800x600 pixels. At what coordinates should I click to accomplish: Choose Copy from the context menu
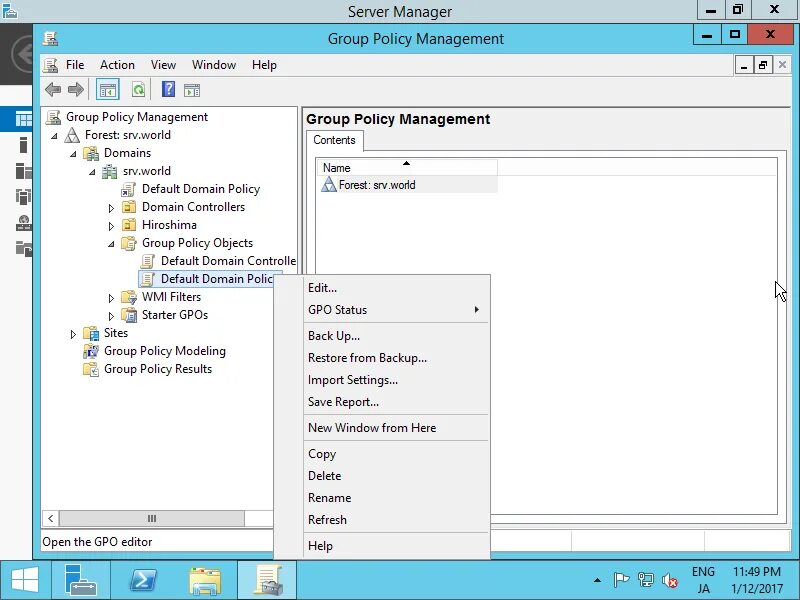396,454
